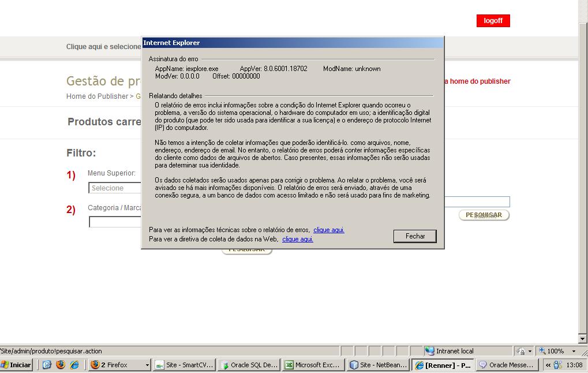Open Web data collection policy 'clique aqui' link
Image resolution: width=588 pixels, height=373 pixels.
(x=297, y=239)
